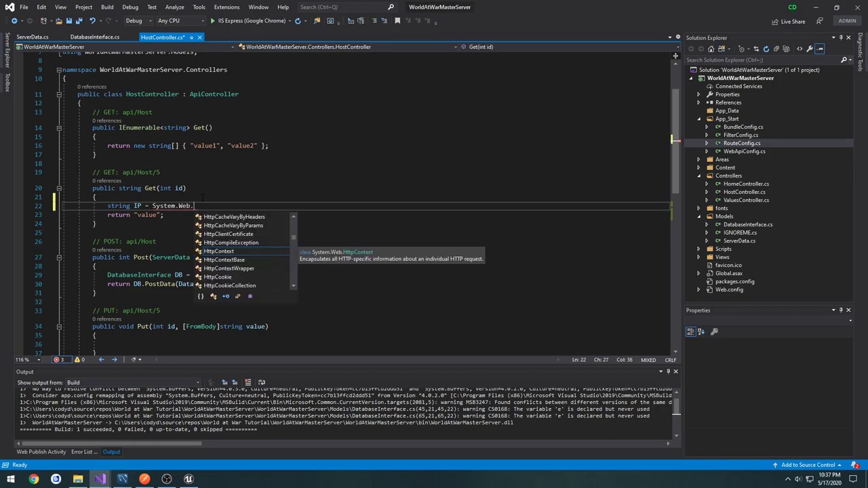This screenshot has height=488, width=868.
Task: Click Add to Source Control
Action: click(808, 465)
